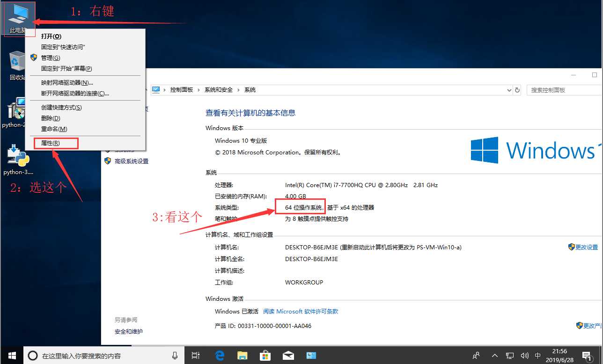
Task: Click the 搜索控制面板 search field
Action: [x=564, y=90]
